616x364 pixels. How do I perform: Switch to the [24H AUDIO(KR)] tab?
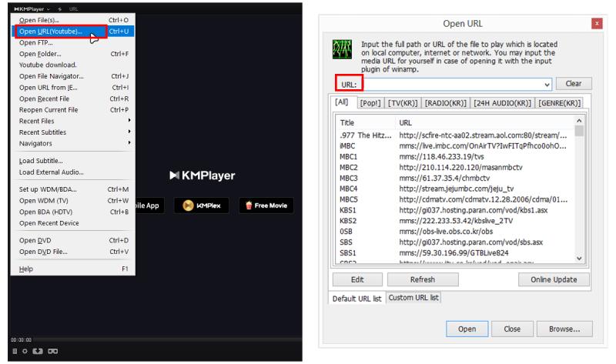(x=503, y=103)
